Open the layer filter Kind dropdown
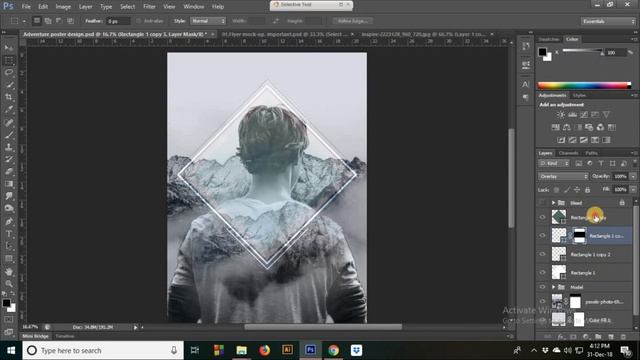Viewport: 640px width, 360px height. coord(554,163)
